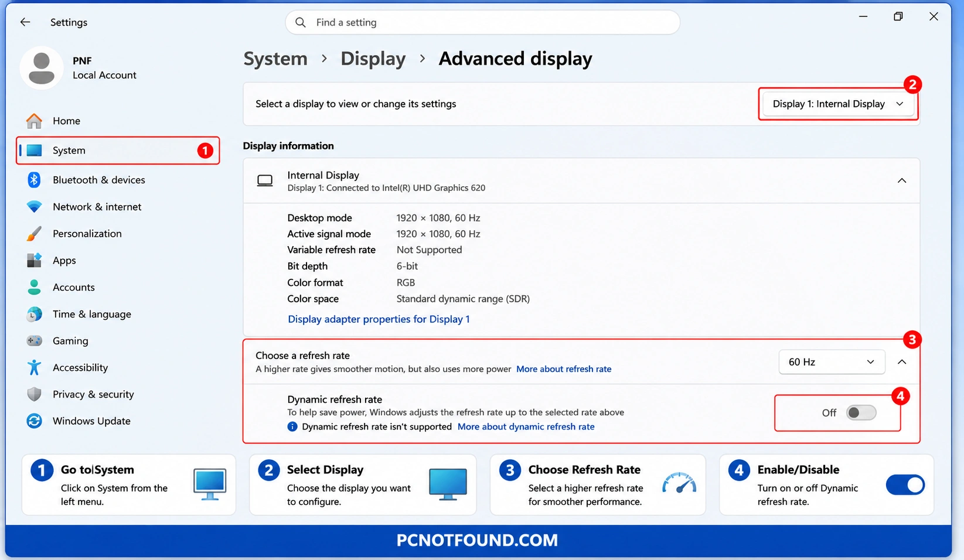The height and width of the screenshot is (560, 964).
Task: Open More about refresh rate link
Action: (x=564, y=369)
